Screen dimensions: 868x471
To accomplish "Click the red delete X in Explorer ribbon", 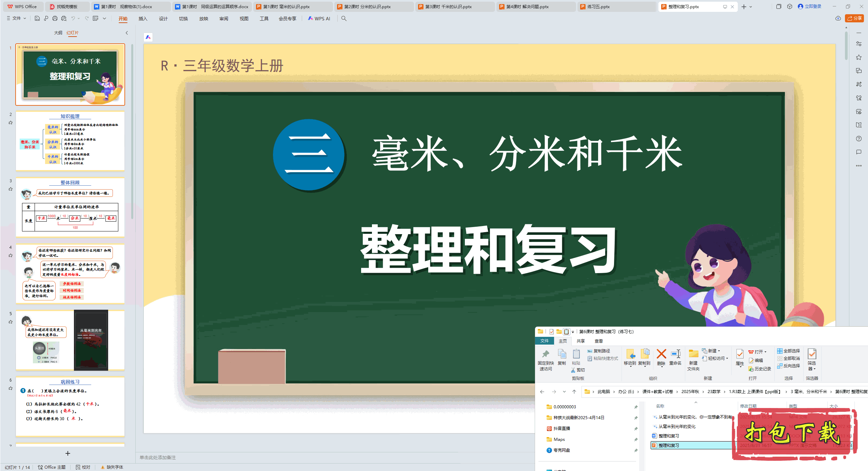I will click(661, 354).
